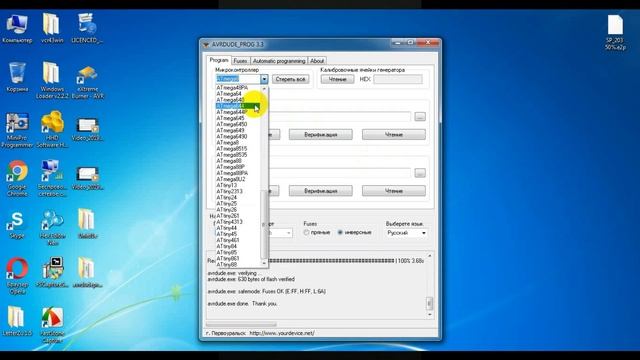This screenshot has width=640, height=360.
Task: Select highlighted ATmega644 entry
Action: pyautogui.click(x=238, y=106)
